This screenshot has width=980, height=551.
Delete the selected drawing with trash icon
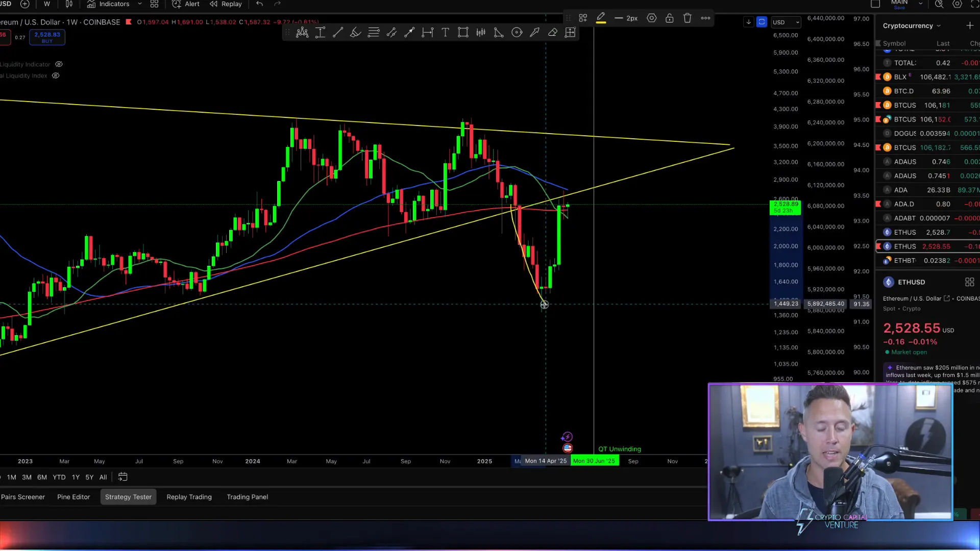(688, 18)
